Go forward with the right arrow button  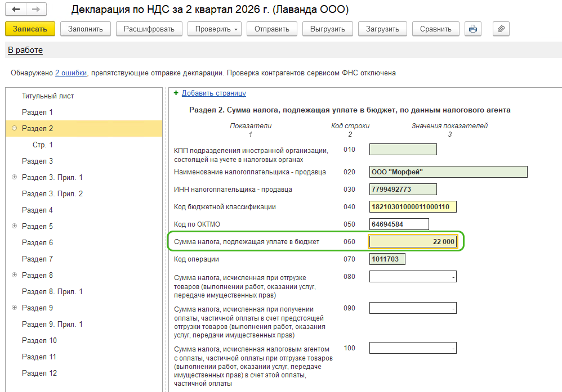point(36,10)
